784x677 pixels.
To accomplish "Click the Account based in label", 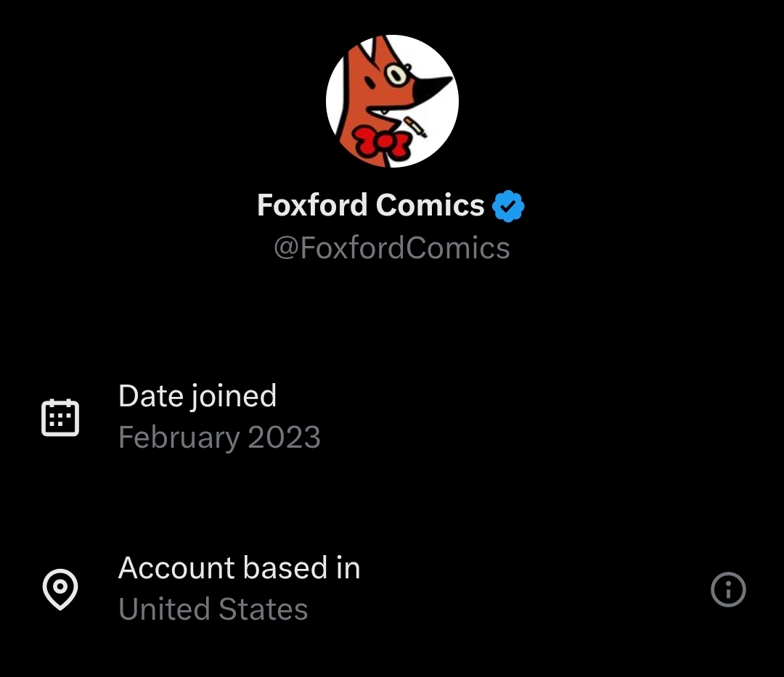I will point(240,568).
